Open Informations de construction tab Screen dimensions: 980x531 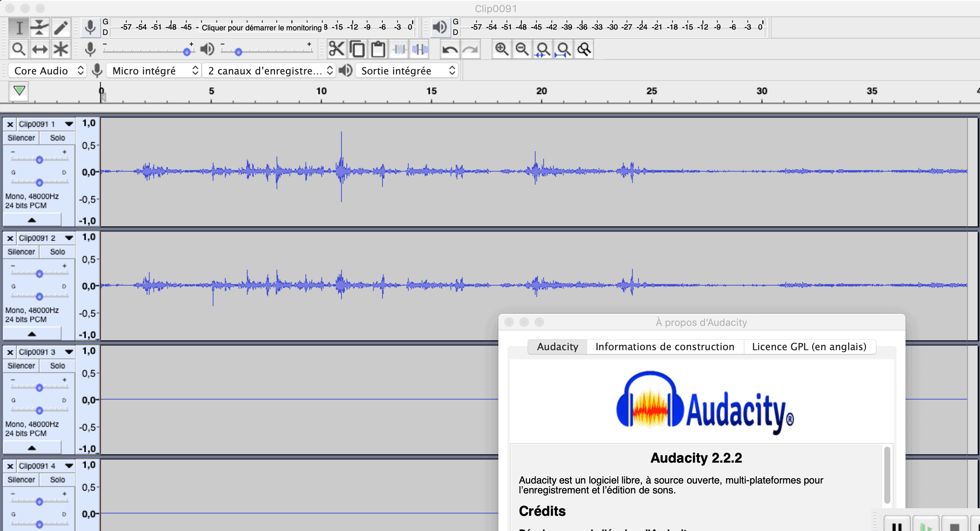coord(665,346)
